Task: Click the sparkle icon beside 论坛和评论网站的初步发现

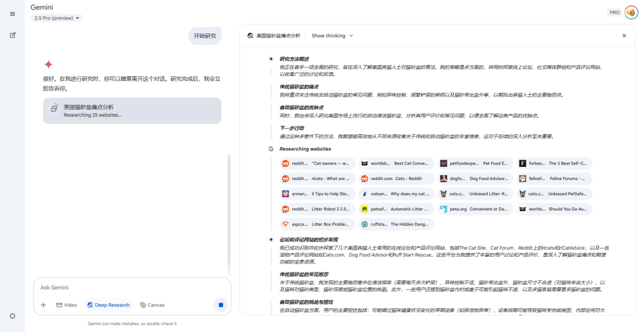Action: point(271,240)
